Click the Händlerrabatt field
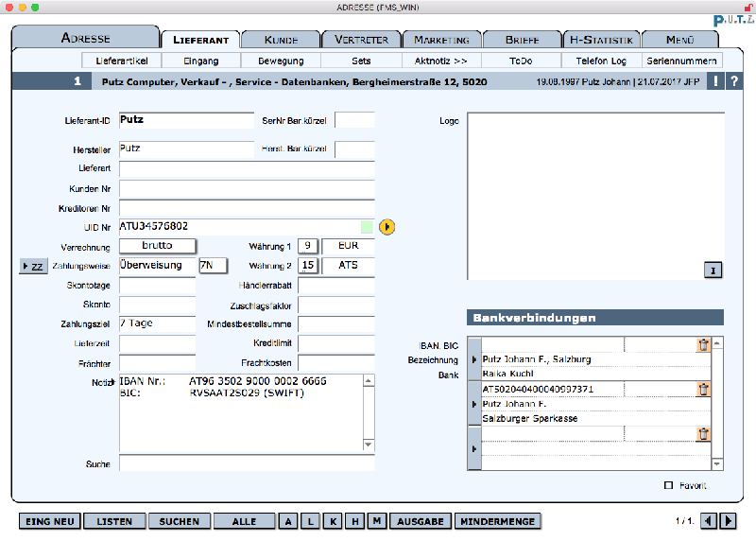 pyautogui.click(x=336, y=286)
